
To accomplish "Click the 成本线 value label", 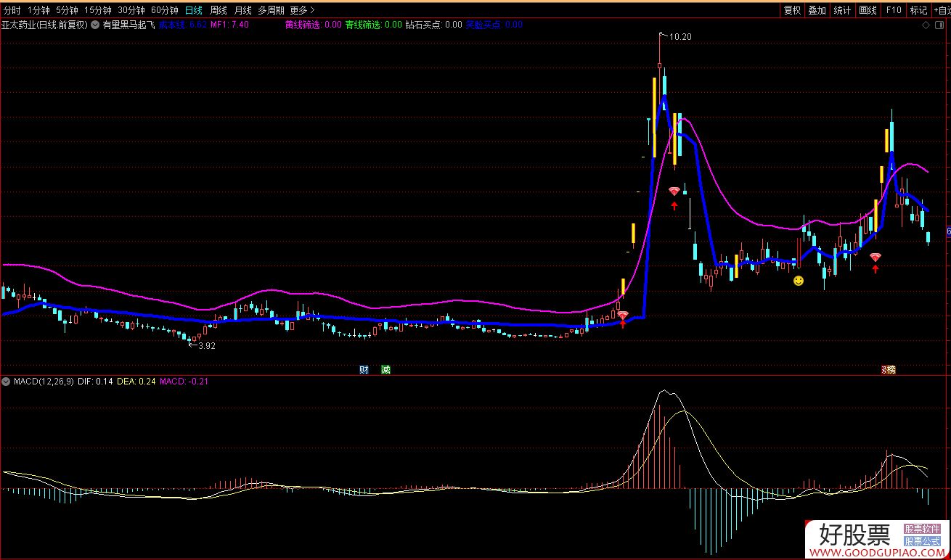I will pos(183,25).
